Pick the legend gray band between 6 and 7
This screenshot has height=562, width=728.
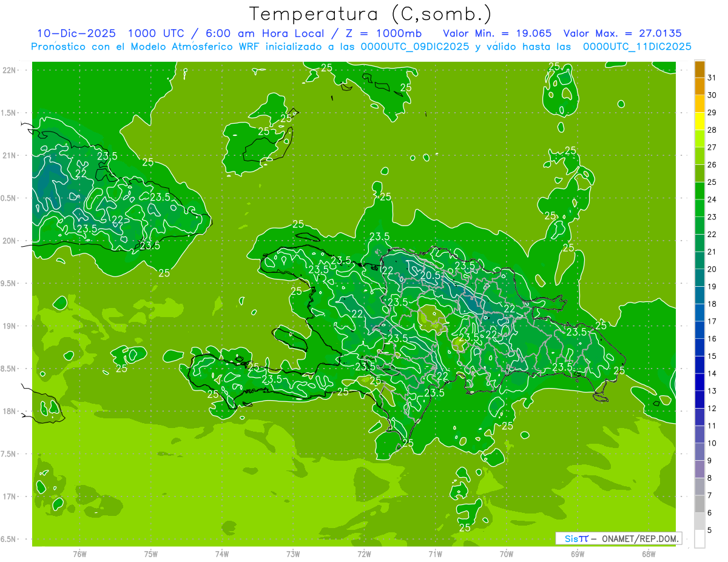click(x=699, y=504)
